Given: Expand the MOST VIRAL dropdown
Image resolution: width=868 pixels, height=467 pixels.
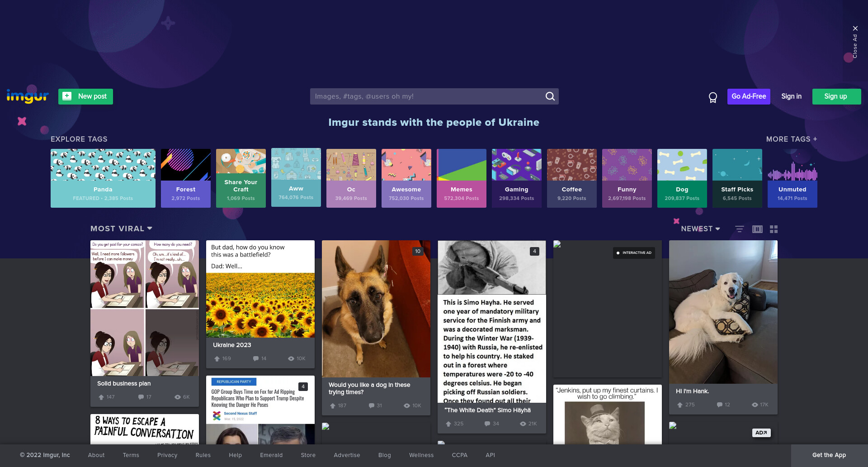Looking at the screenshot, I should pyautogui.click(x=121, y=229).
